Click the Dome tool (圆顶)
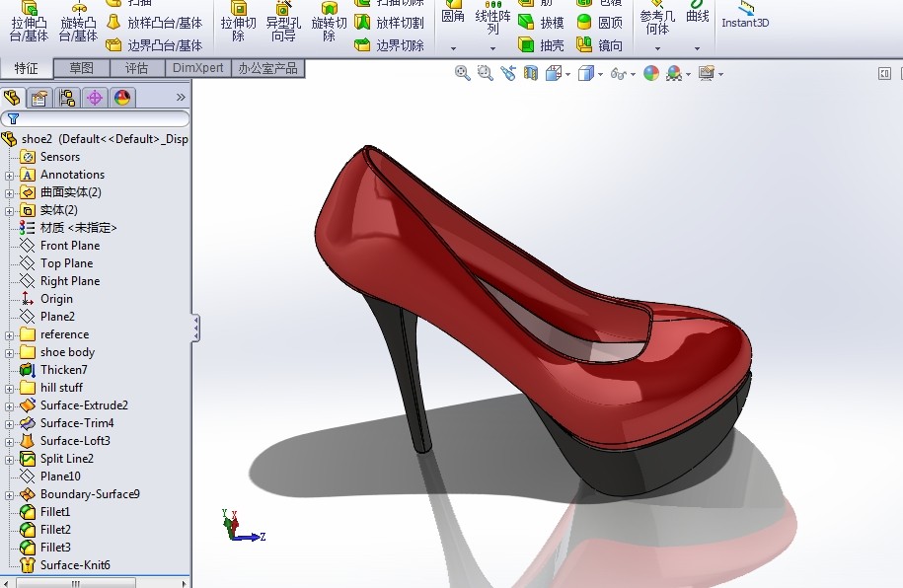 click(x=599, y=23)
